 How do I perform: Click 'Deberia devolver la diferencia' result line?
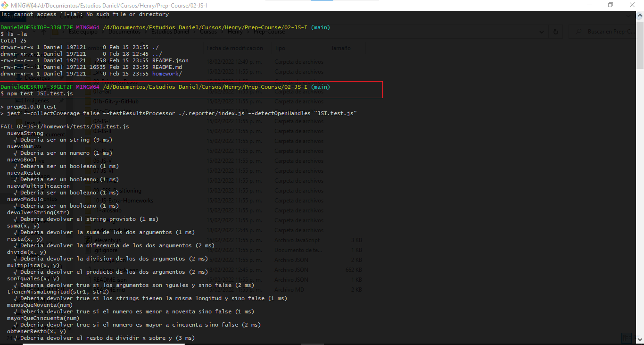tap(114, 245)
